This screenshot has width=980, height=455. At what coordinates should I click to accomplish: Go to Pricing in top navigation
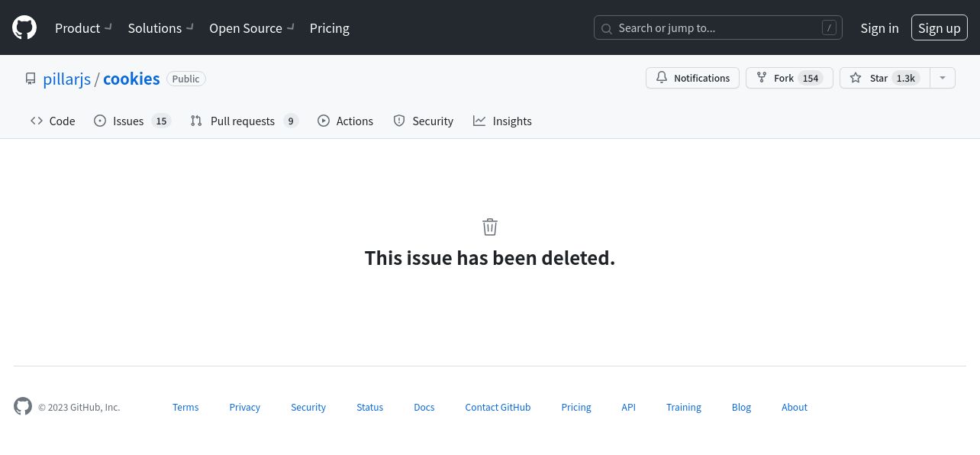pos(330,27)
